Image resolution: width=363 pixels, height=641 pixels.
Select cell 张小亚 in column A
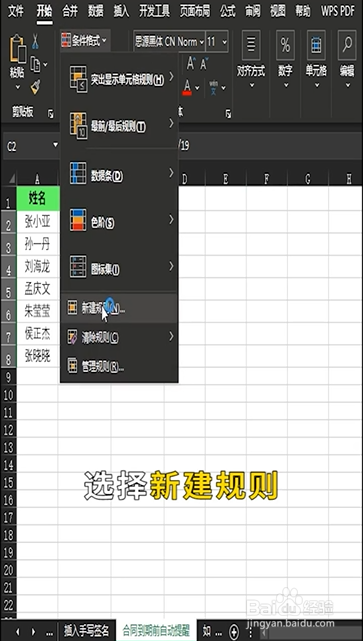(38, 222)
